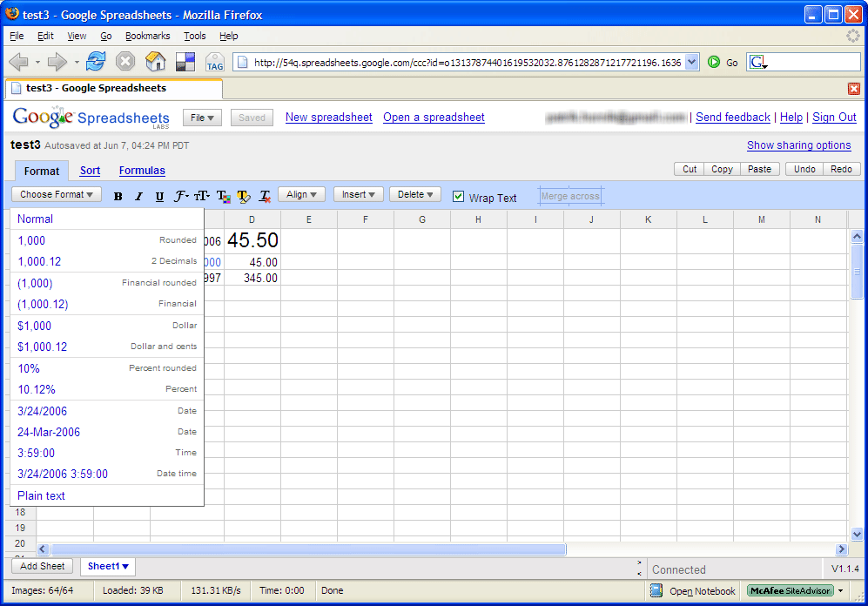Apply Bold formatting
868x606 pixels.
[x=118, y=196]
